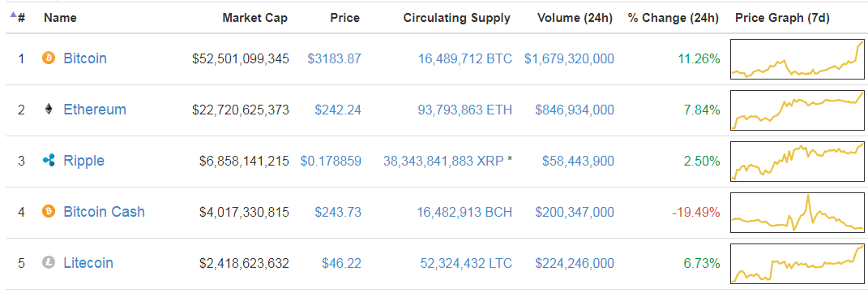Open Ethereum 7-day price graph
Image resolution: width=868 pixels, height=293 pixels.
[797, 110]
